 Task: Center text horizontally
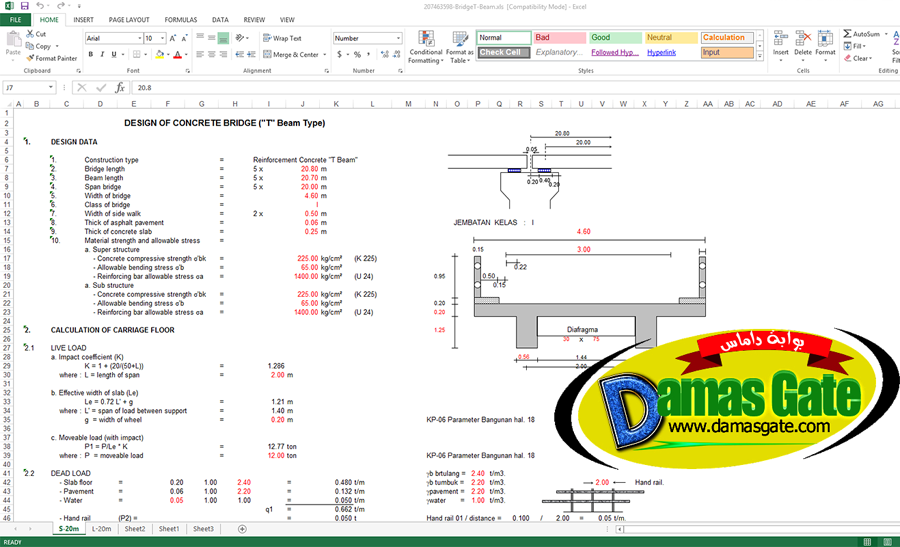click(x=212, y=55)
